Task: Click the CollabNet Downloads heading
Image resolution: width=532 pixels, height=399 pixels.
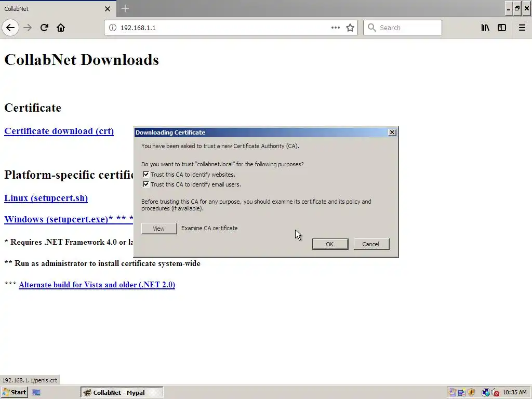Action: 82,60
